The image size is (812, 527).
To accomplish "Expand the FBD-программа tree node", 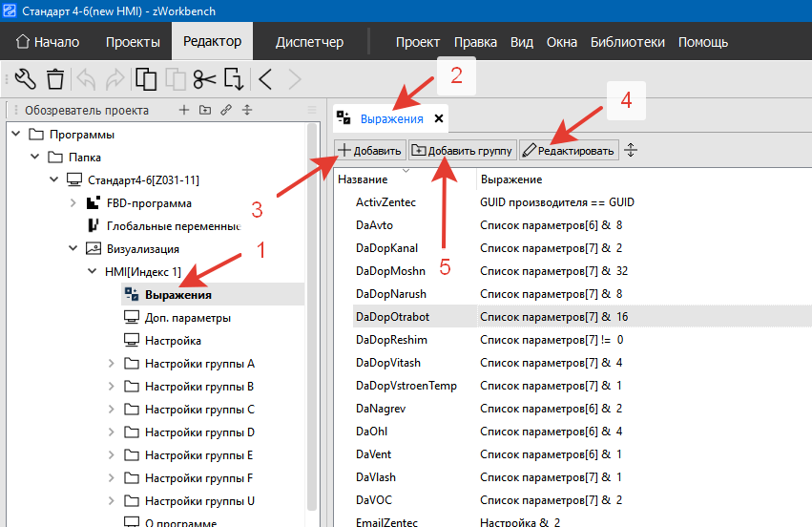I will (x=73, y=203).
